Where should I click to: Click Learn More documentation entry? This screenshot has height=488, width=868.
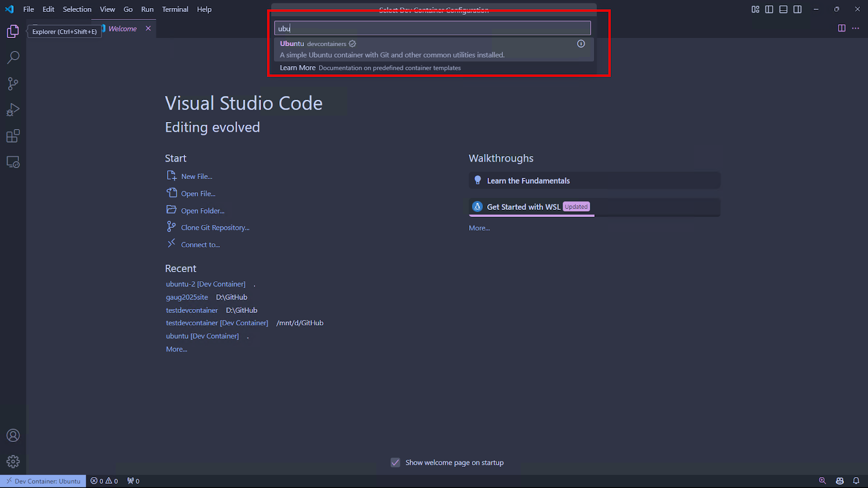(433, 68)
